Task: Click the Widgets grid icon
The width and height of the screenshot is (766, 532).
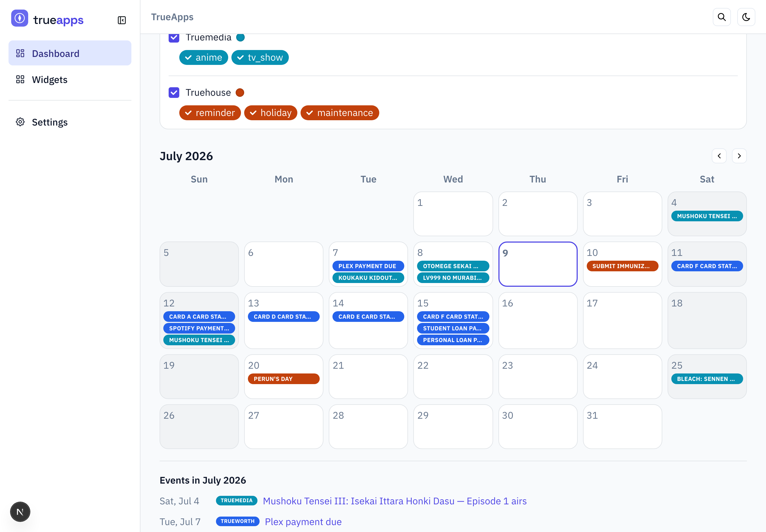Action: (x=20, y=79)
